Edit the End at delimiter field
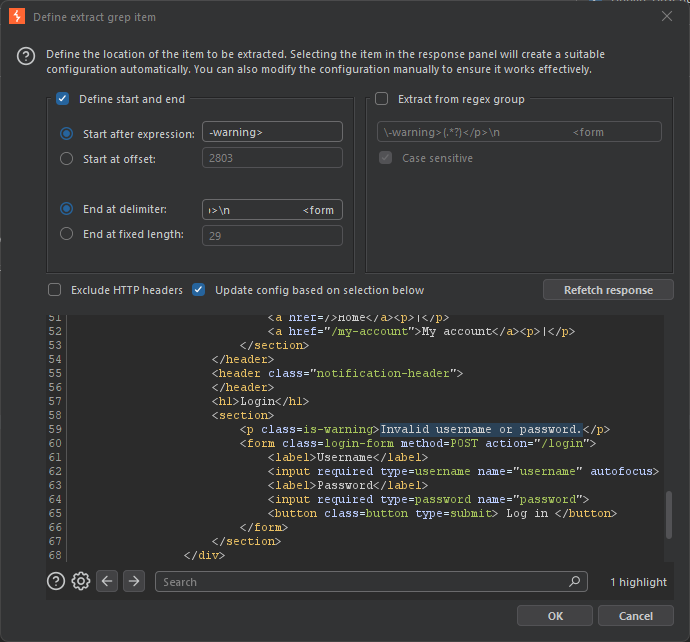This screenshot has width=690, height=642. (272, 210)
